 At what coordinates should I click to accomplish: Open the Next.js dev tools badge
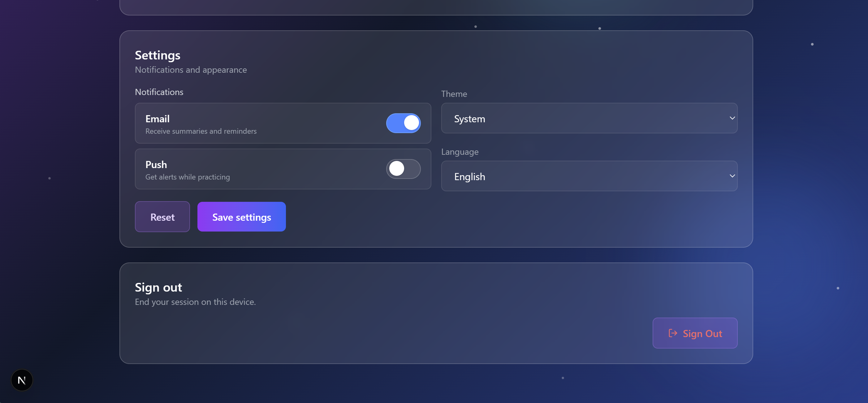pyautogui.click(x=22, y=380)
